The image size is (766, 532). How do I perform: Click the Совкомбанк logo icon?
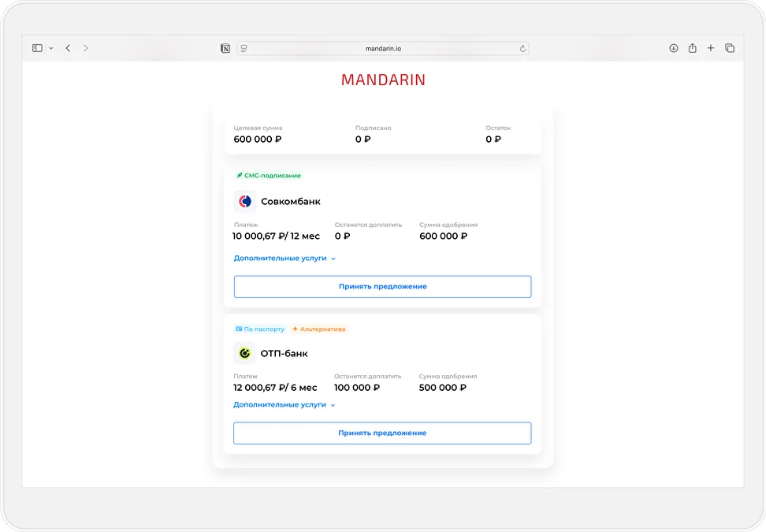click(245, 201)
